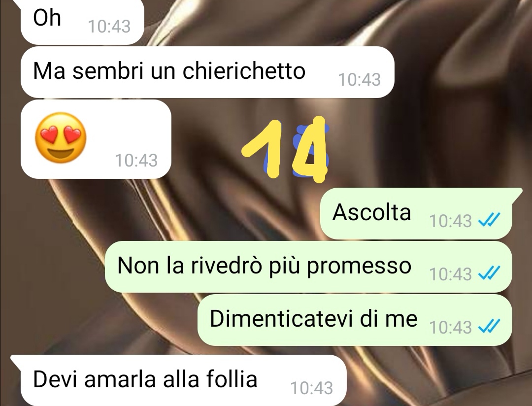
Task: Select the 'Oh' message bubble
Action: [82, 21]
